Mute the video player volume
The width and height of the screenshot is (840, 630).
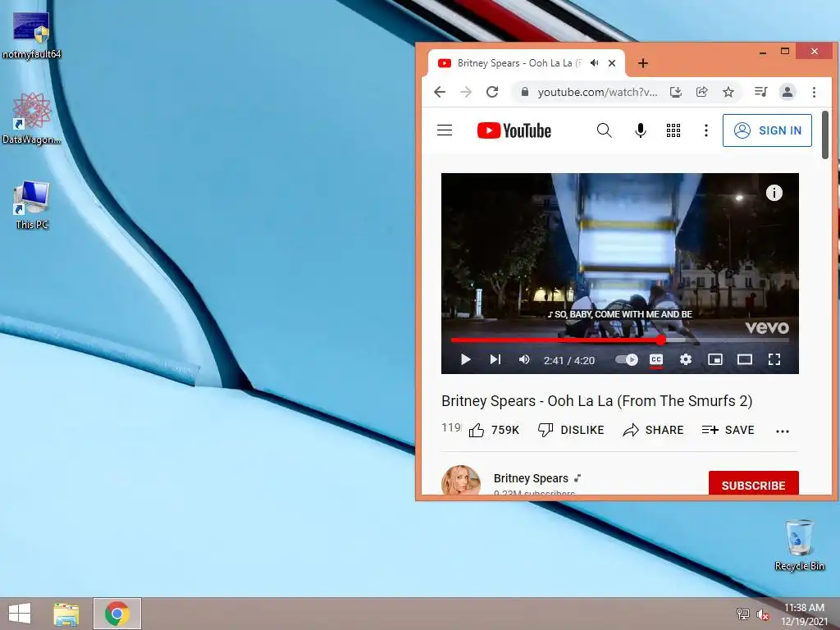coord(524,359)
